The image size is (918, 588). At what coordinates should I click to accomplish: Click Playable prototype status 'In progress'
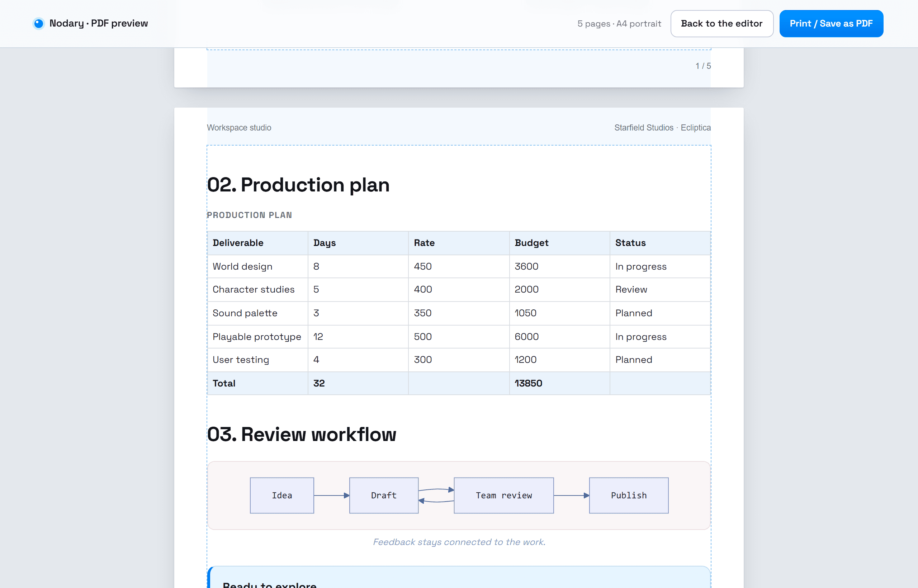coord(660,337)
